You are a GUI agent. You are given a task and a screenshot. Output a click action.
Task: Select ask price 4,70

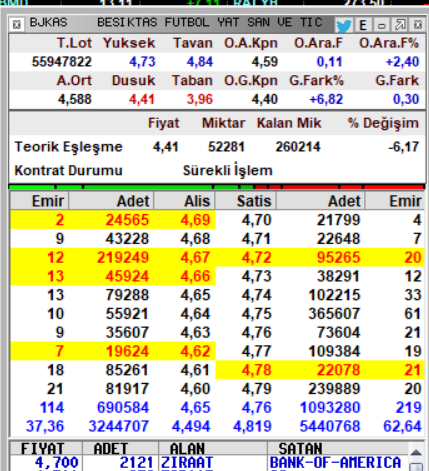(x=257, y=220)
